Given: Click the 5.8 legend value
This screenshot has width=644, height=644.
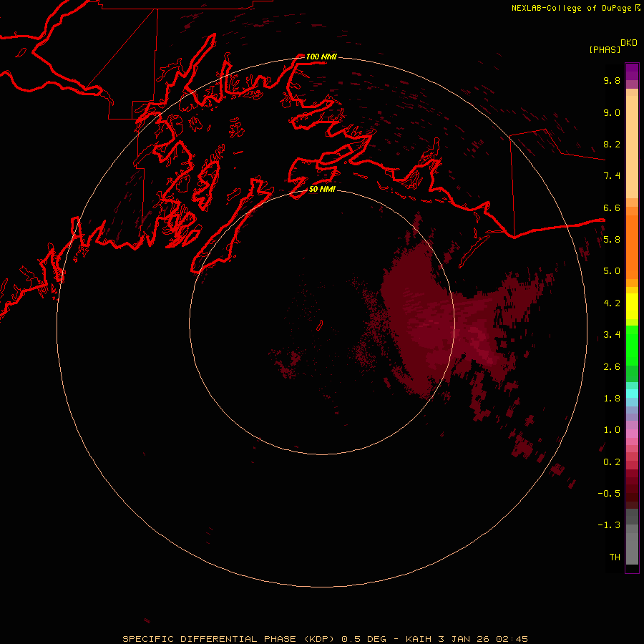Looking at the screenshot, I should [x=612, y=240].
